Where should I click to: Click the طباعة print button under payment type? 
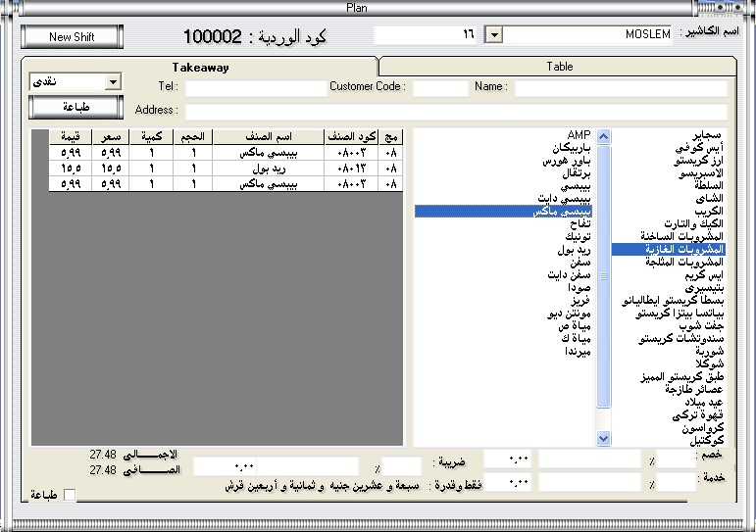tap(75, 106)
